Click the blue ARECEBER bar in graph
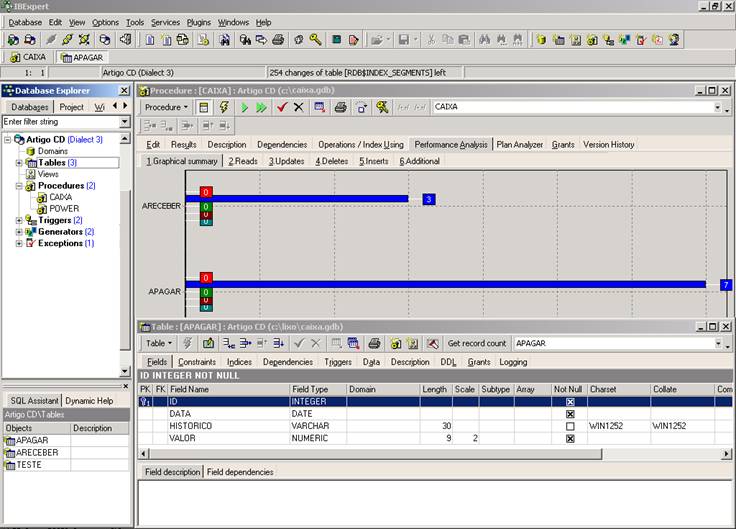The height and width of the screenshot is (529, 736). pos(300,199)
